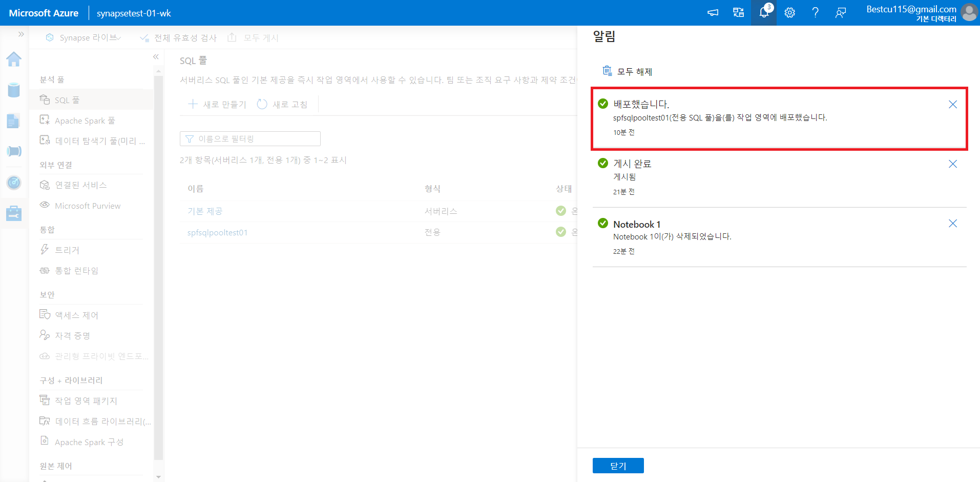Screen dimensions: 980x482
Task: Open 연결된 서비스 menu item
Action: [x=92, y=185]
